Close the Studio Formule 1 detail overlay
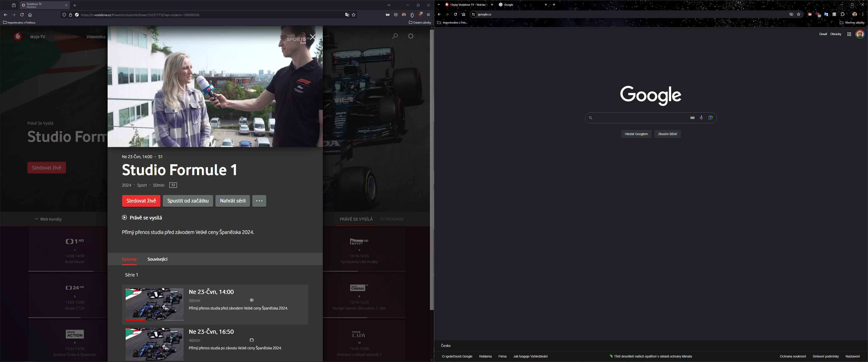Viewport: 868px width, 362px height. click(x=312, y=37)
